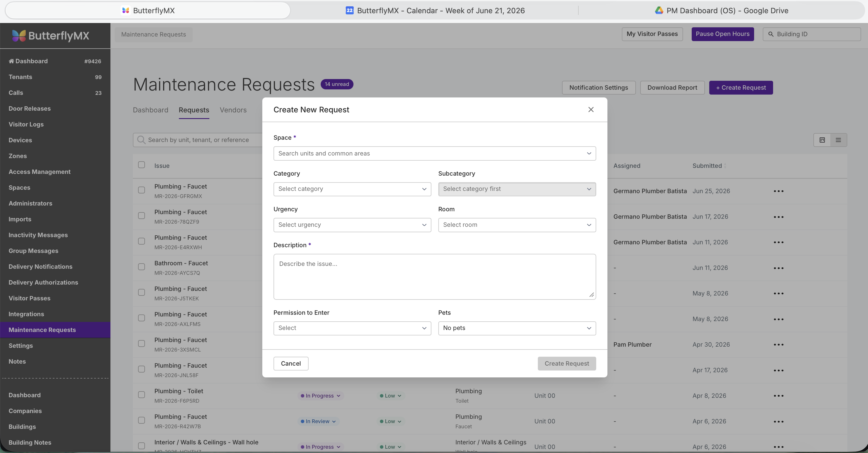Click the Building ID search field
This screenshot has width=868, height=453.
[x=811, y=34]
